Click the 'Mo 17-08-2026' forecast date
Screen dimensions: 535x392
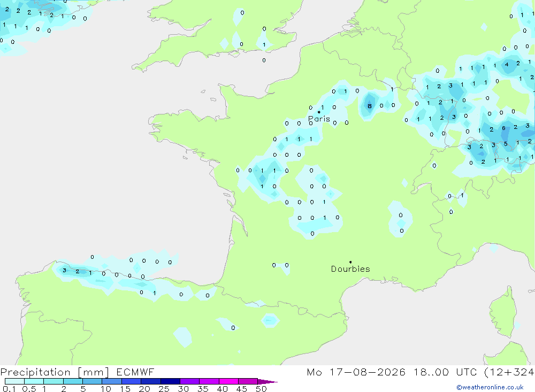pos(356,372)
